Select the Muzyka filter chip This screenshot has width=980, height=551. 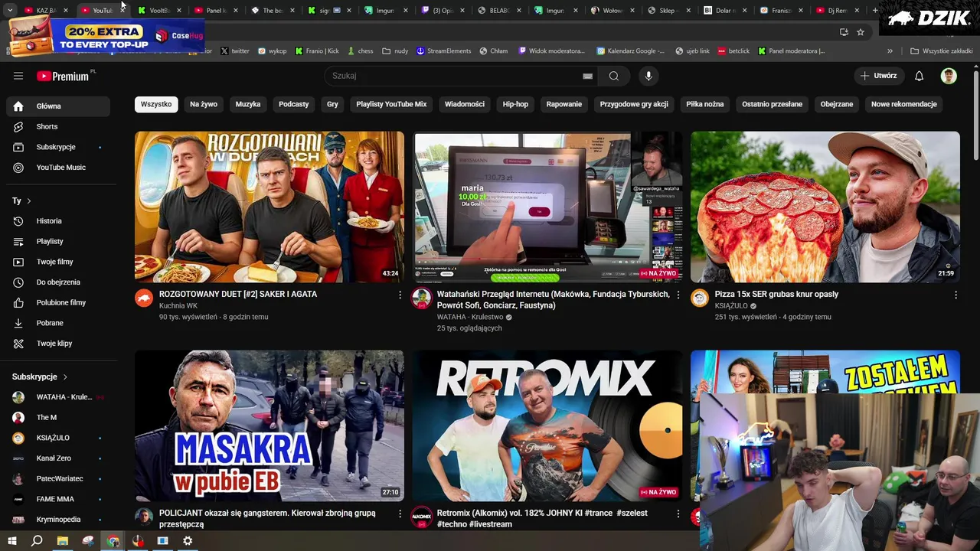(248, 104)
